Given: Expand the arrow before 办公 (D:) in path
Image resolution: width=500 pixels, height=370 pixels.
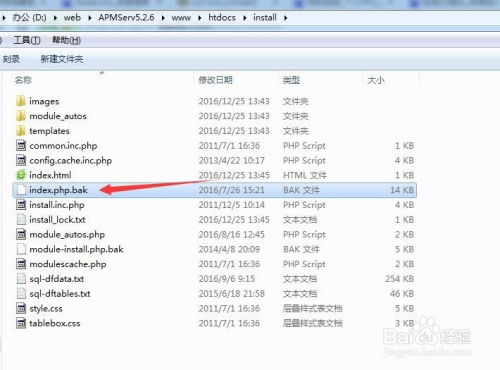Looking at the screenshot, I should (x=4, y=18).
